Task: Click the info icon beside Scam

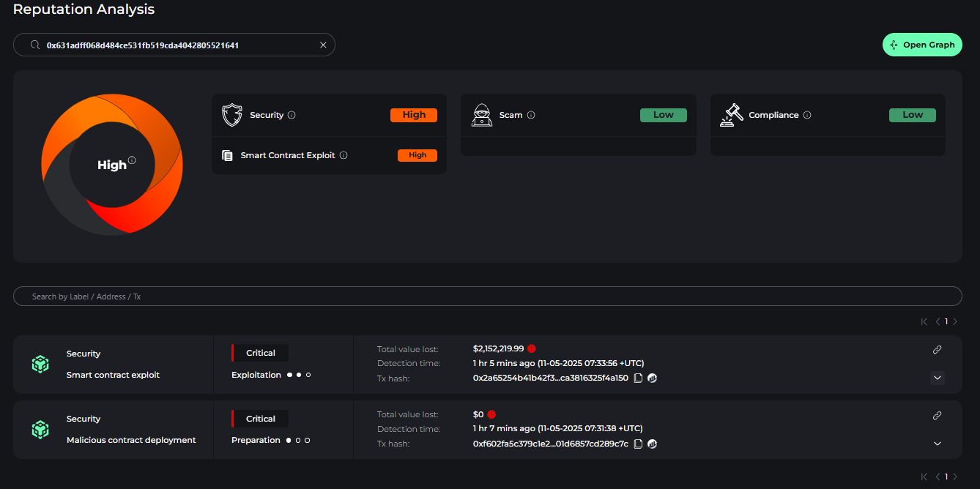Action: [x=531, y=115]
